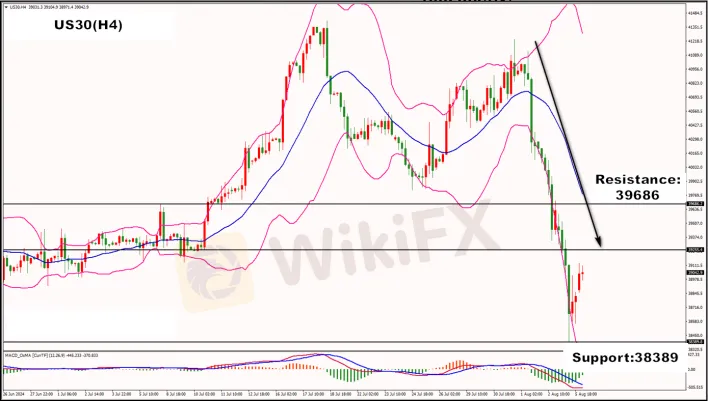Click the -505.515 MACD scale value

click(x=694, y=387)
